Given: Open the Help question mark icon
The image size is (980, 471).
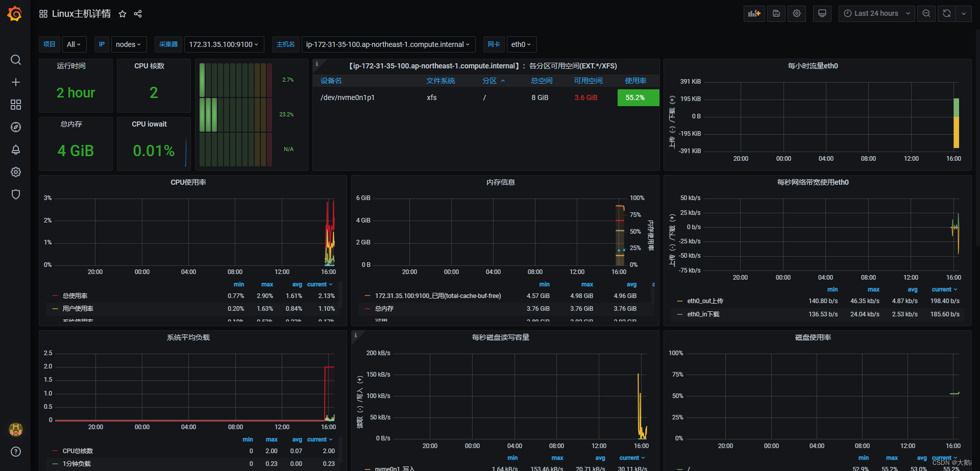Looking at the screenshot, I should (x=16, y=452).
